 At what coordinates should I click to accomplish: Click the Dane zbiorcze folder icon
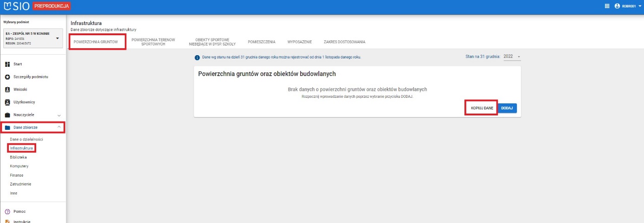[7, 127]
